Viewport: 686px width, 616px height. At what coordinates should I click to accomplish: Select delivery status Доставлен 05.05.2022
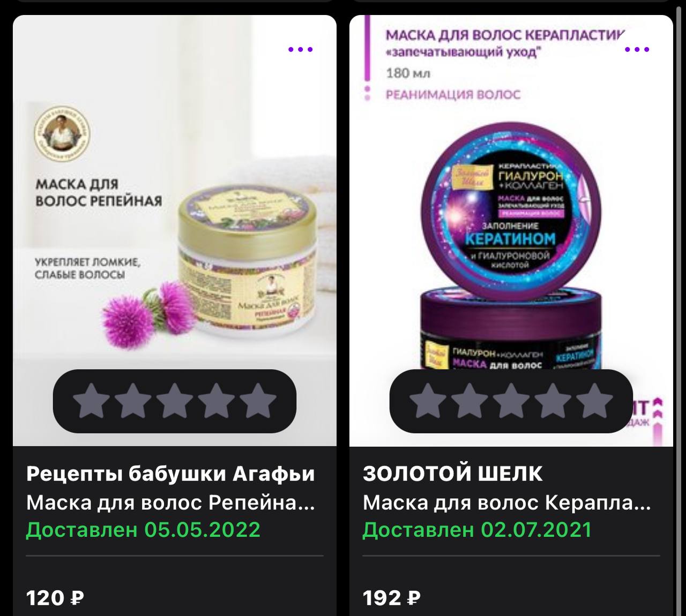143,530
